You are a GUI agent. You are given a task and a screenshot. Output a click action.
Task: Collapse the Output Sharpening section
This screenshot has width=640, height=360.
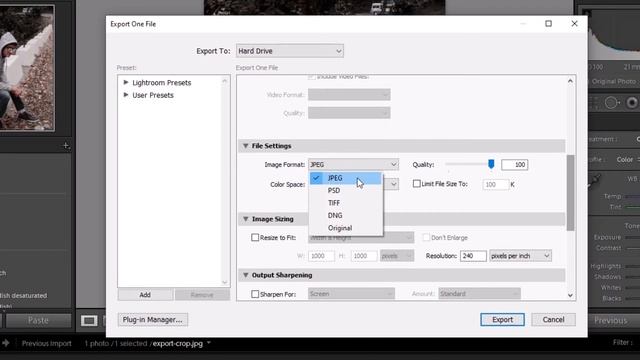point(246,275)
